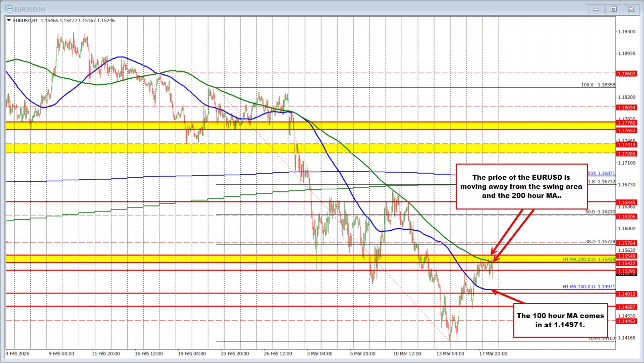Click the annotation about price moving away from swing area
Image resolution: width=644 pixels, height=363 pixels.
coord(522,186)
